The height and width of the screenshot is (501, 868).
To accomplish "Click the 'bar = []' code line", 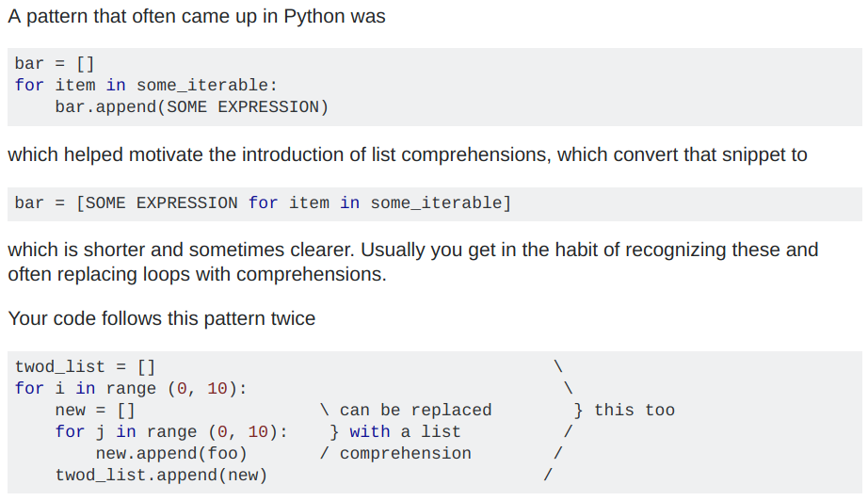I will coord(55,64).
